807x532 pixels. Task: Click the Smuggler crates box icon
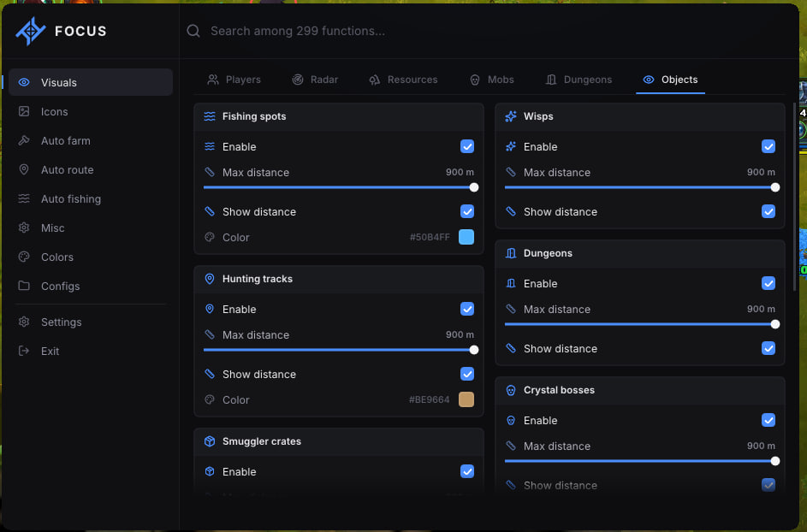(x=210, y=441)
